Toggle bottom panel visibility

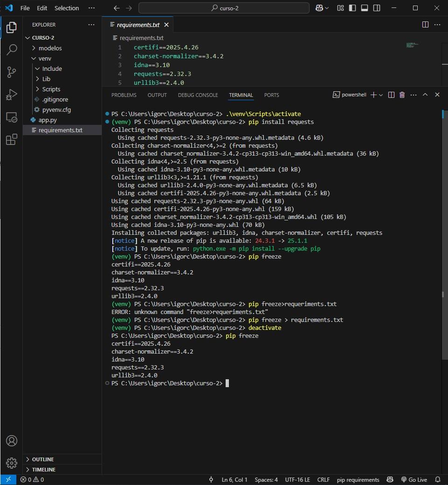[365, 8]
